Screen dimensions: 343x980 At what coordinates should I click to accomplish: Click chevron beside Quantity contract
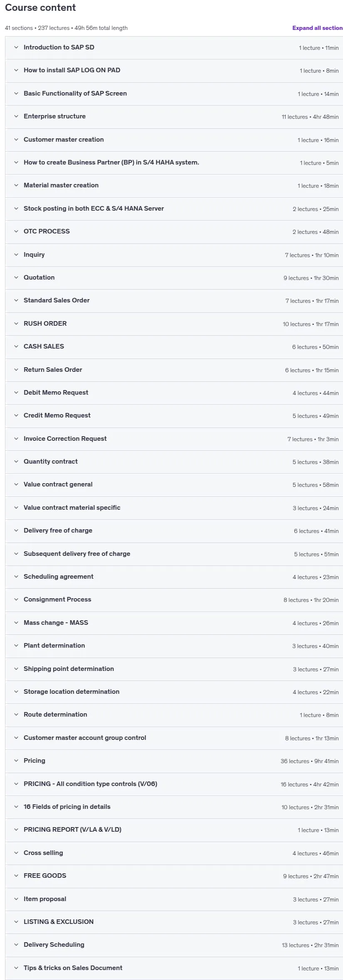pos(16,462)
